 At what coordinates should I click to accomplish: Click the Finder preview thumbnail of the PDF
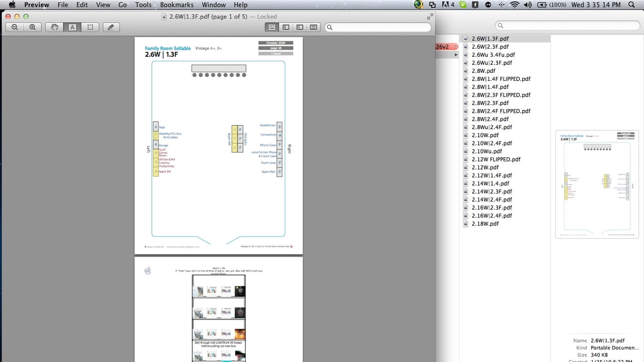tap(597, 185)
